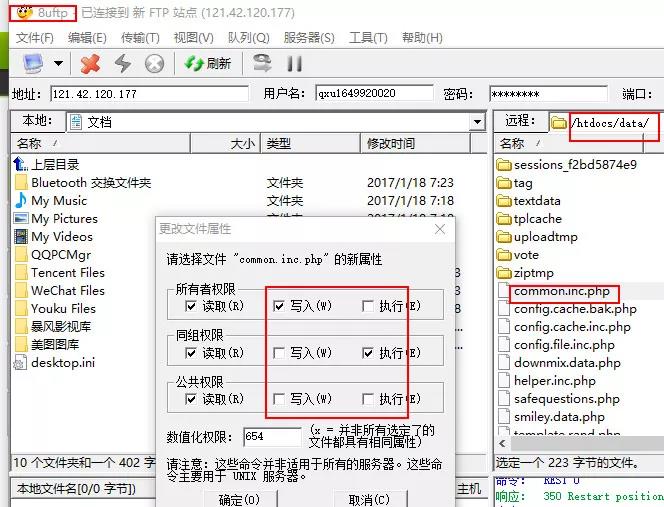
Task: Select remote folder textdata
Action: coord(528,201)
